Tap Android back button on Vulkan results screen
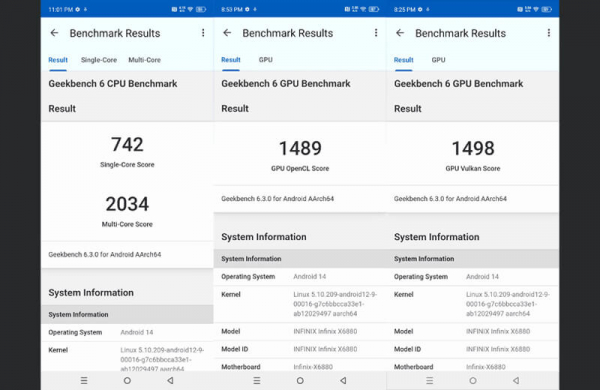Image resolution: width=600 pixels, height=390 pixels. [516, 380]
